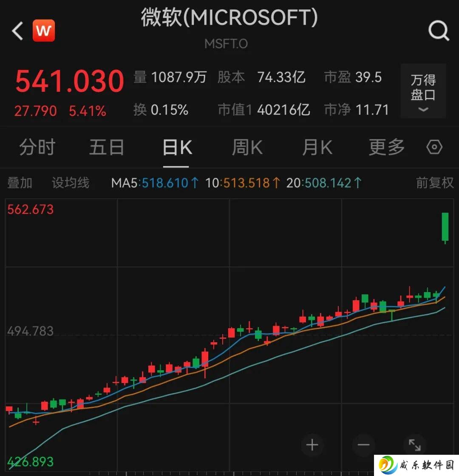Switch to 五日 tab
459x476 pixels.
tap(107, 147)
